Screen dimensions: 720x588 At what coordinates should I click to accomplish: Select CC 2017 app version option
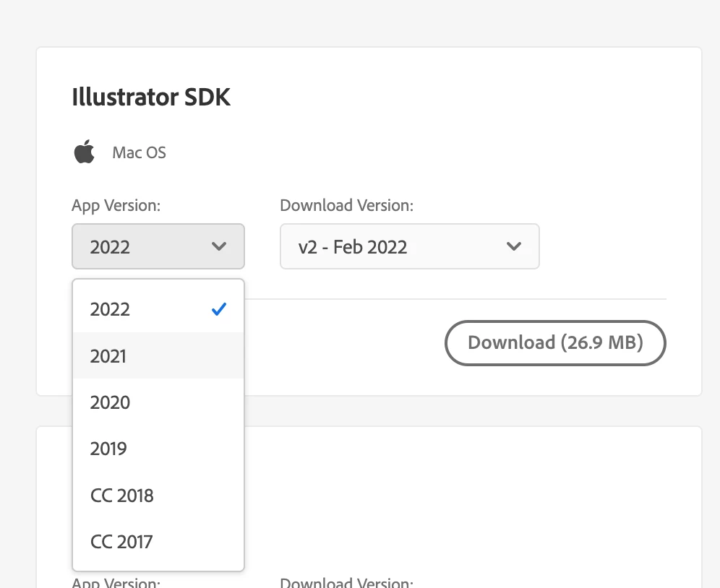(158, 542)
